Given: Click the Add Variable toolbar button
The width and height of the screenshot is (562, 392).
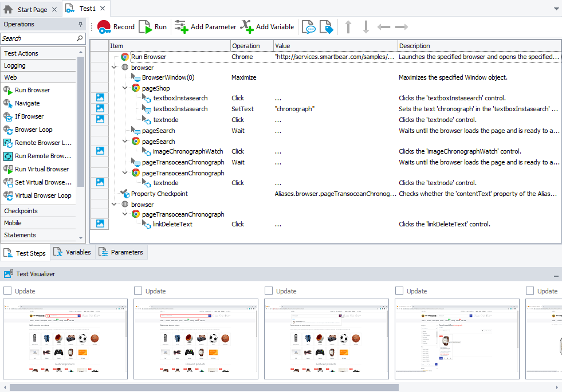Looking at the screenshot, I should pos(267,27).
